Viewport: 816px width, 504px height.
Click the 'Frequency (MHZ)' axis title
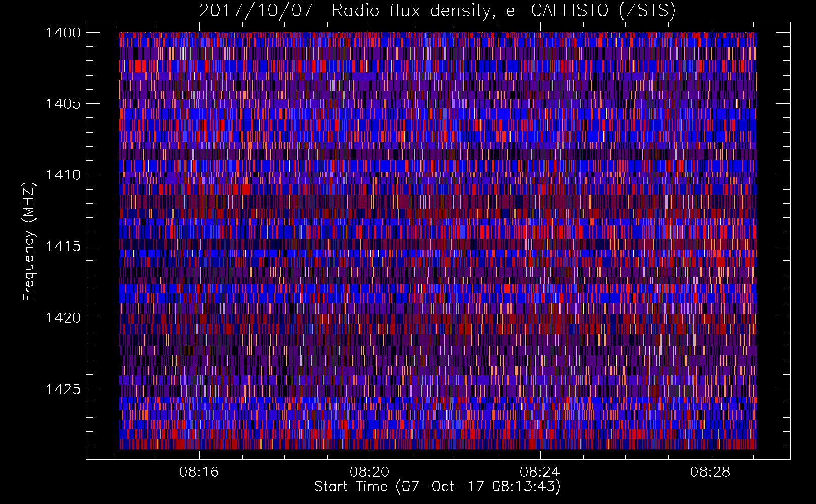click(x=29, y=242)
